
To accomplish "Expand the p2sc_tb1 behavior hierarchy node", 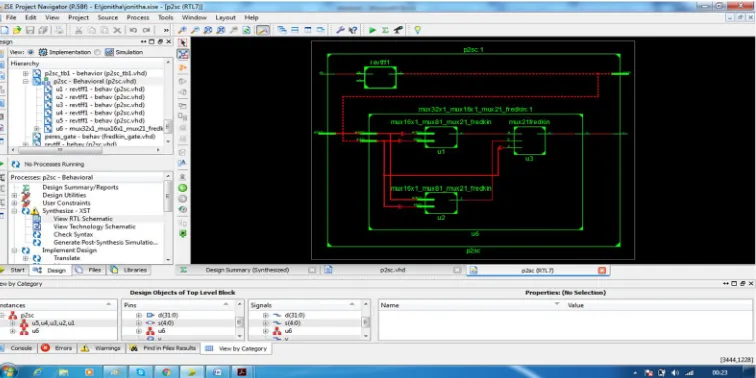I will click(26, 73).
